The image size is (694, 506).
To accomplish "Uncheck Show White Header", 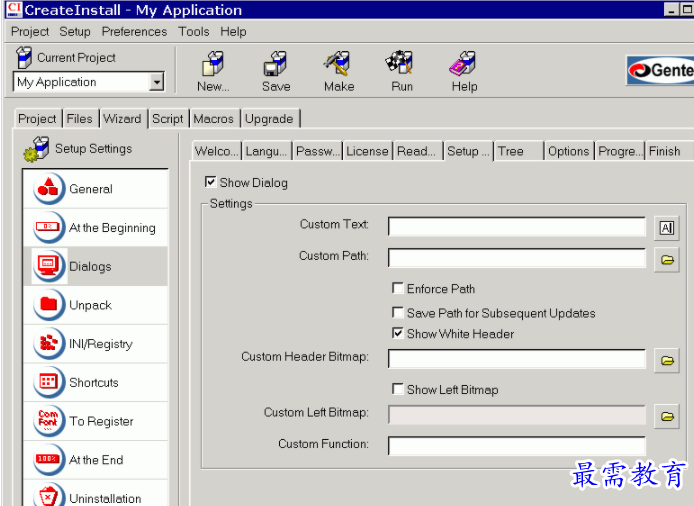I will tap(397, 333).
